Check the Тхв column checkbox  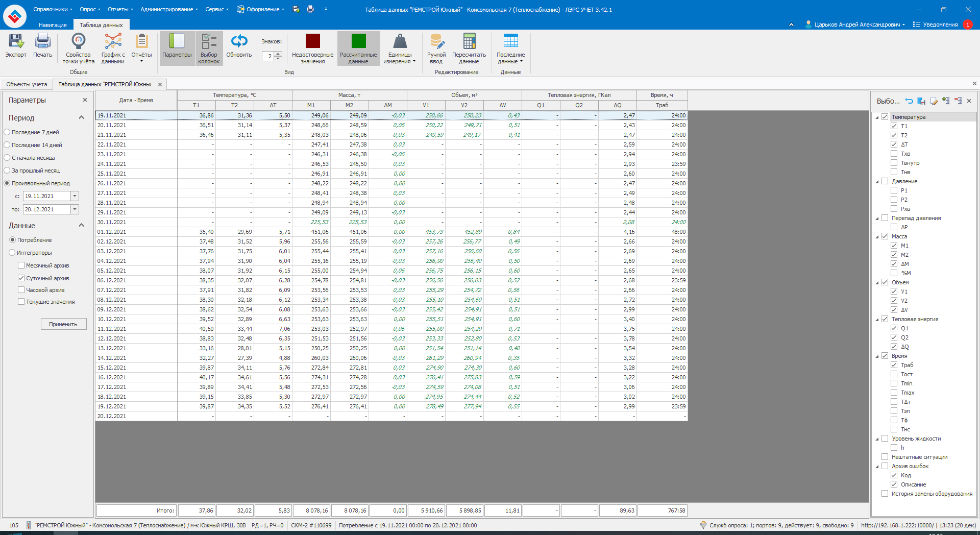click(x=894, y=154)
